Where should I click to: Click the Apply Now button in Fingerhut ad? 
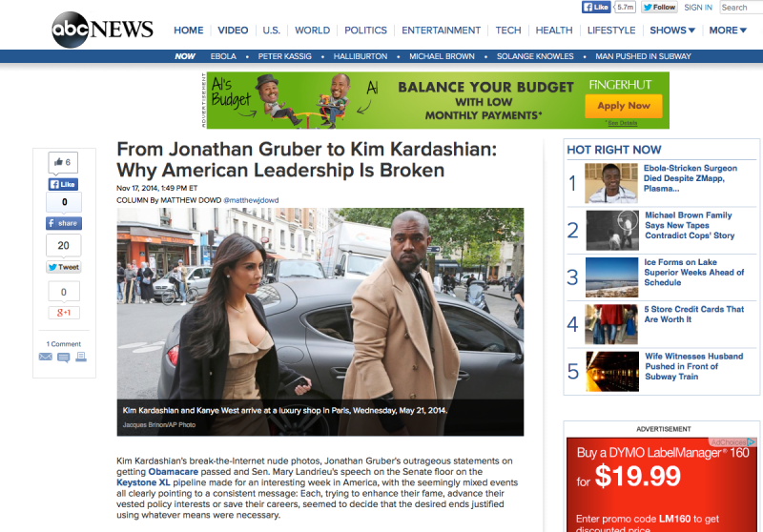point(624,106)
